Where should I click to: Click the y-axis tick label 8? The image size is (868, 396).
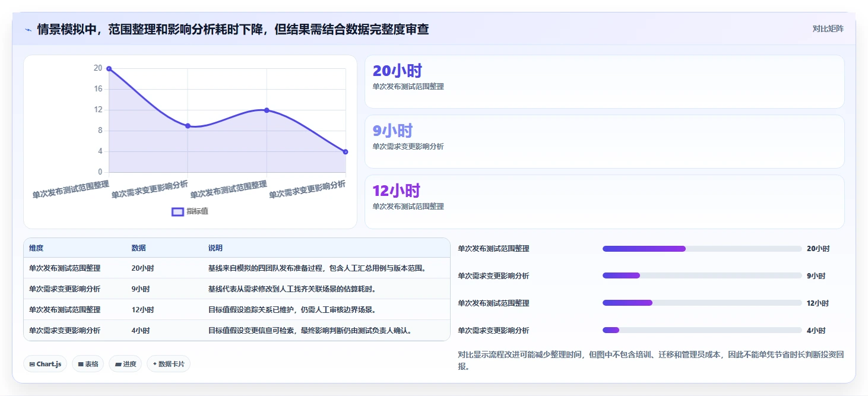[100, 131]
